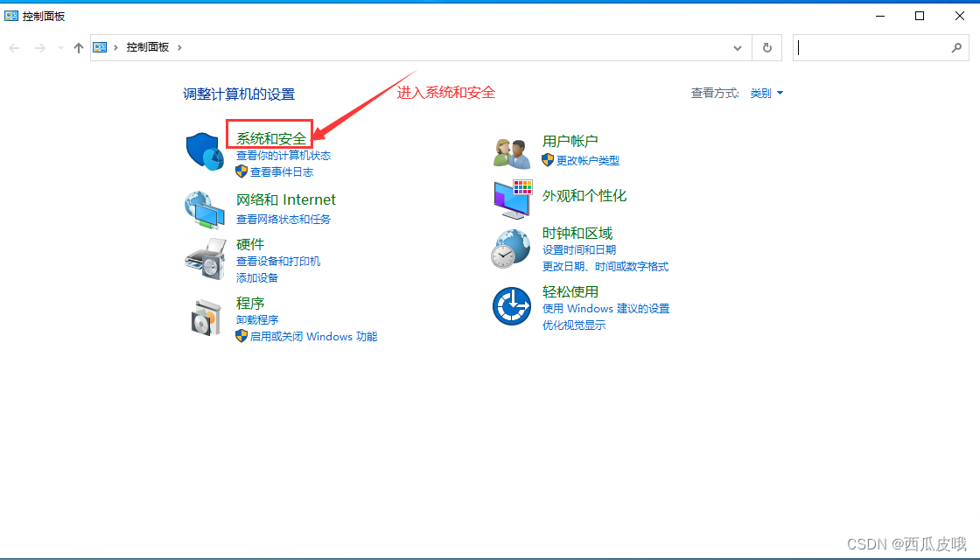Screen dimensions: 980x560
Task: Open the System and Security shield icon
Action: (205, 150)
